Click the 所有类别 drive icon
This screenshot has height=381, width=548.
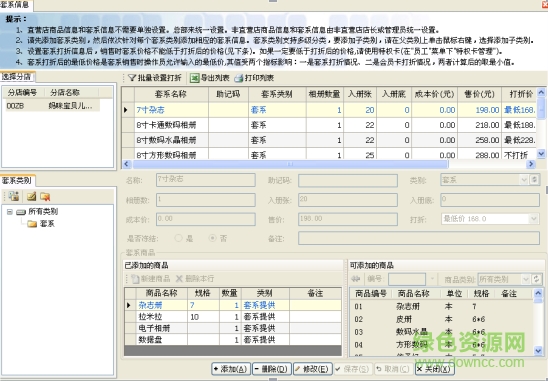click(21, 212)
